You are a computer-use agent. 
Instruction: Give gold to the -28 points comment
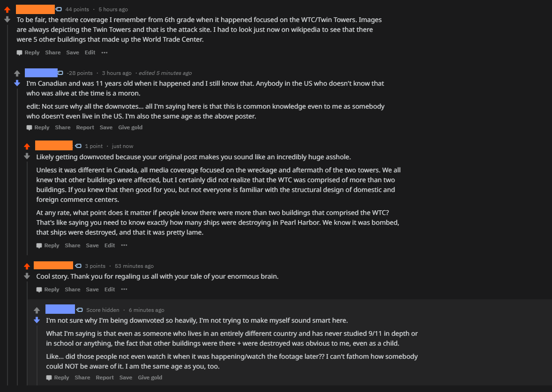[130, 127]
